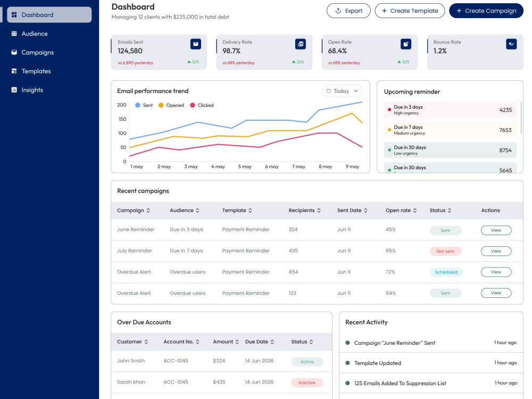Image resolution: width=532 pixels, height=399 pixels.
Task: Click the 124,580 Emails Sent value
Action: click(130, 51)
